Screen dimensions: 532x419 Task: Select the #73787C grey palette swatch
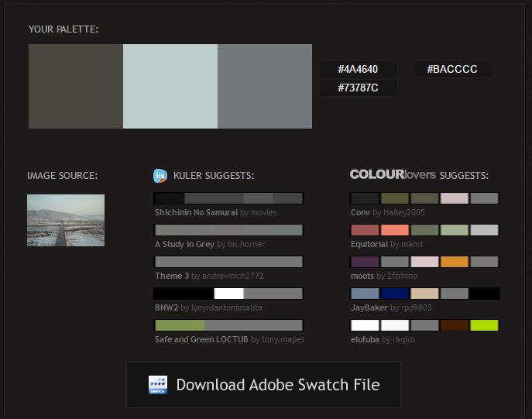click(x=265, y=86)
